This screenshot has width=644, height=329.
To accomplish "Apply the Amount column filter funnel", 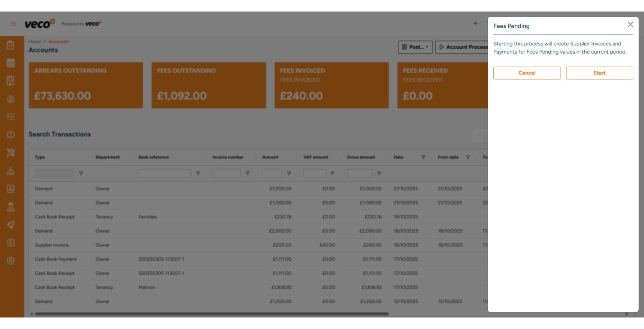I will [x=290, y=173].
